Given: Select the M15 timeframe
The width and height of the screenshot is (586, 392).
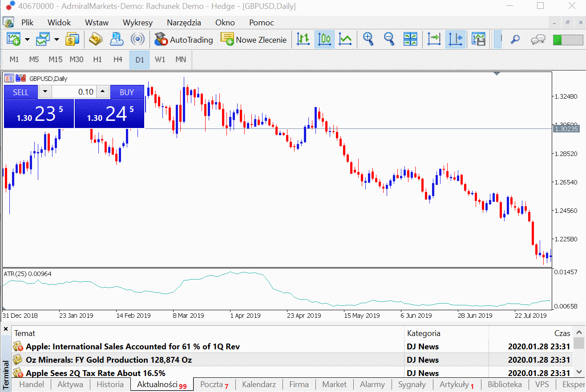Looking at the screenshot, I should coord(55,60).
